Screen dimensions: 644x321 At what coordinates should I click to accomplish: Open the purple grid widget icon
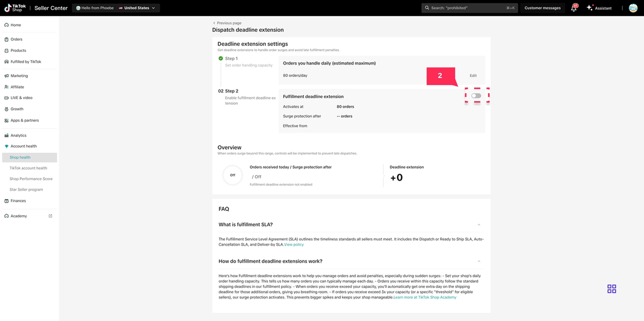611,289
